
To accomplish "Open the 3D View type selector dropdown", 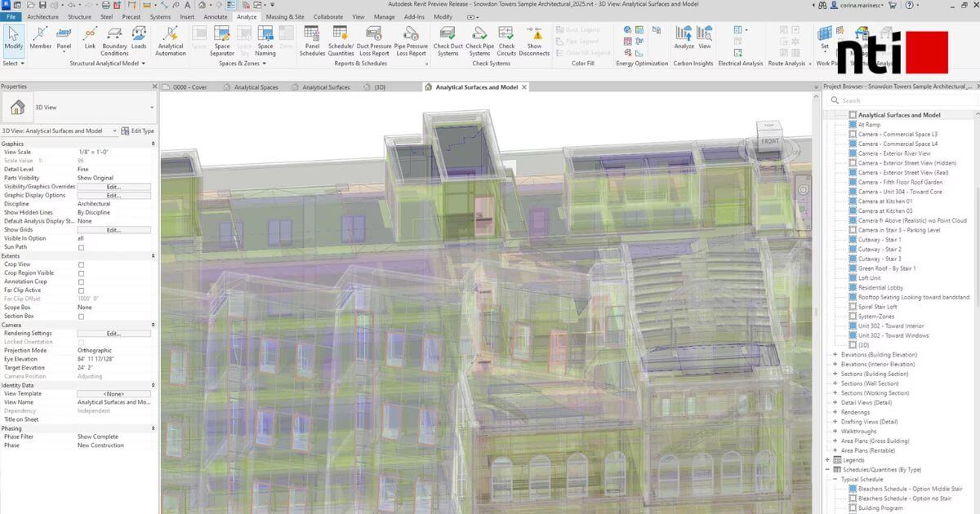I will point(152,107).
